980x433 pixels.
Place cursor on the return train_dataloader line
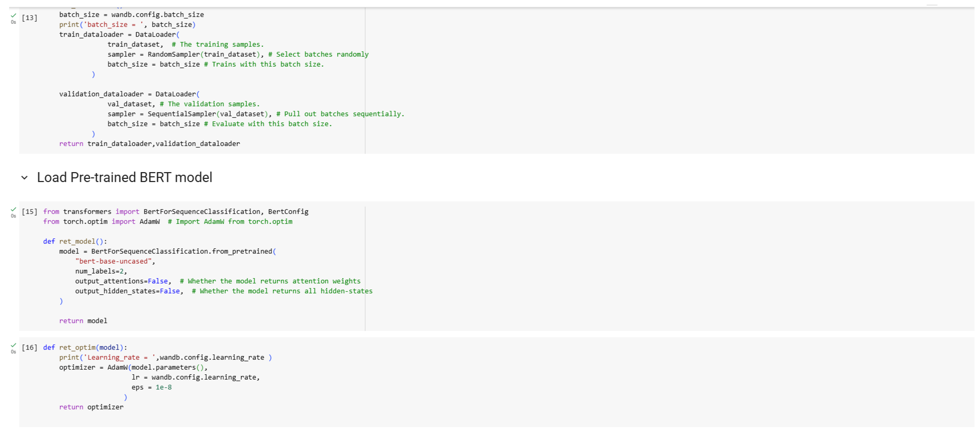[x=150, y=144]
